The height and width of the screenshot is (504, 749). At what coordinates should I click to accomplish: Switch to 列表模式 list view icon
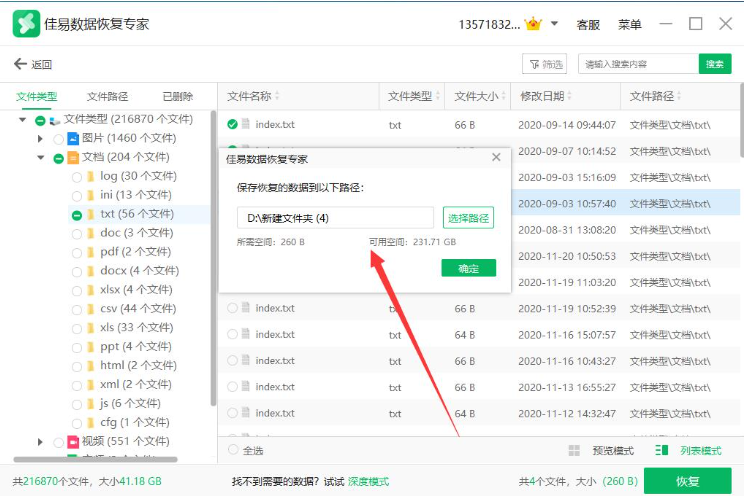click(x=662, y=450)
